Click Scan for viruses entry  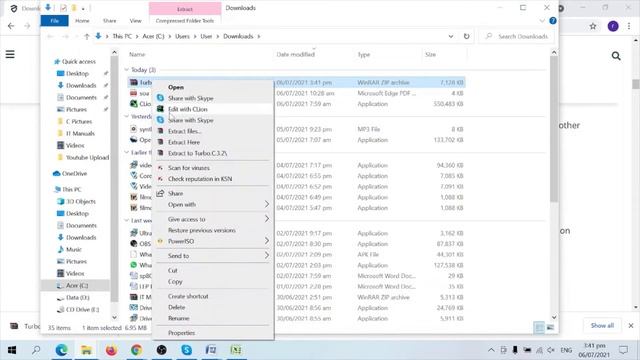189,168
